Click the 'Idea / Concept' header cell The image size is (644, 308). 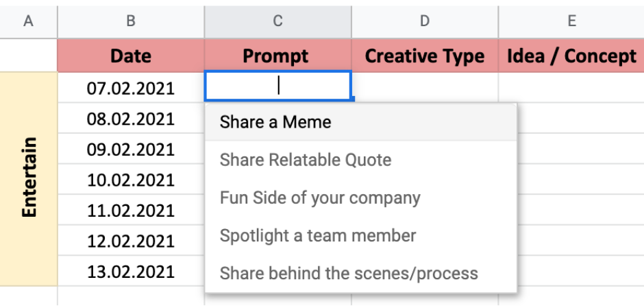[x=571, y=56]
